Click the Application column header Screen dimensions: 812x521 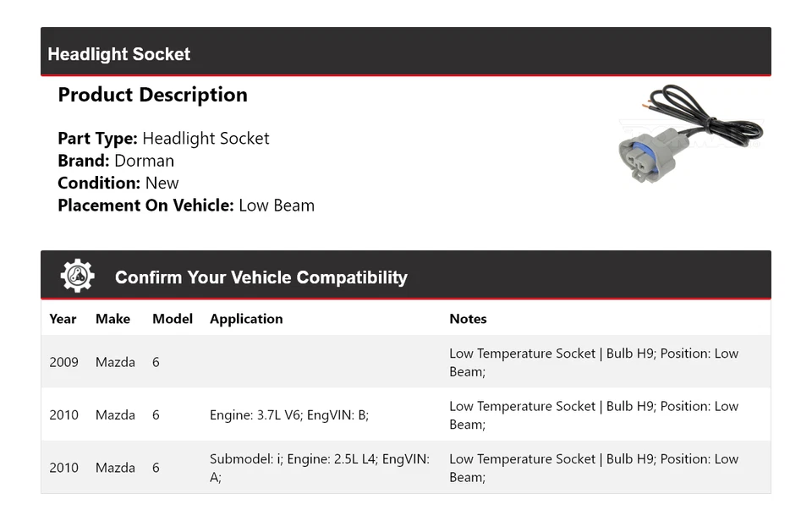[x=246, y=319]
